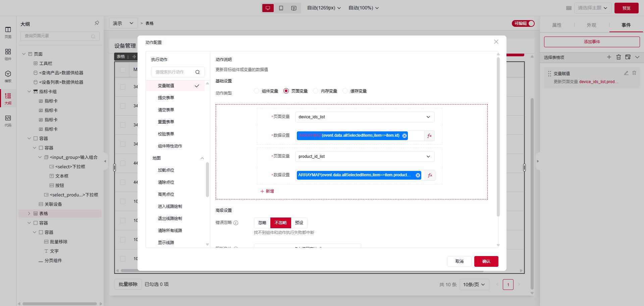Open the Code panel in left sidebar
Image resolution: width=644 pixels, height=306 pixels.
pos(8,121)
